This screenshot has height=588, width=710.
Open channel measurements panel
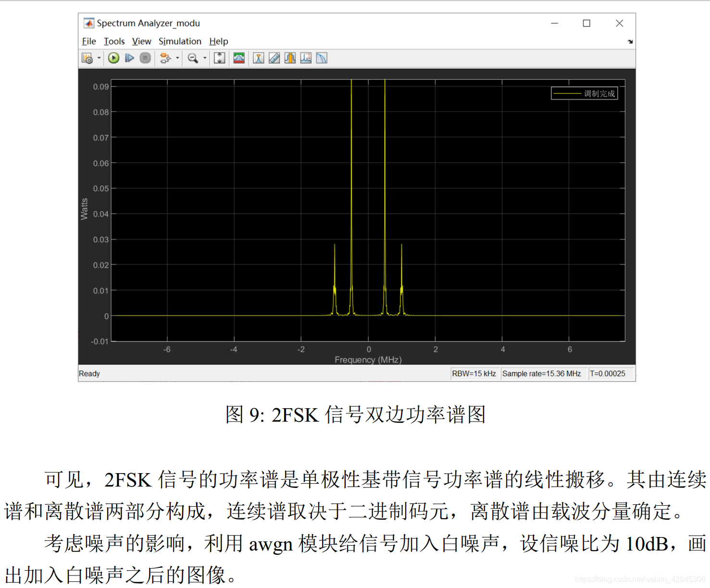(290, 58)
